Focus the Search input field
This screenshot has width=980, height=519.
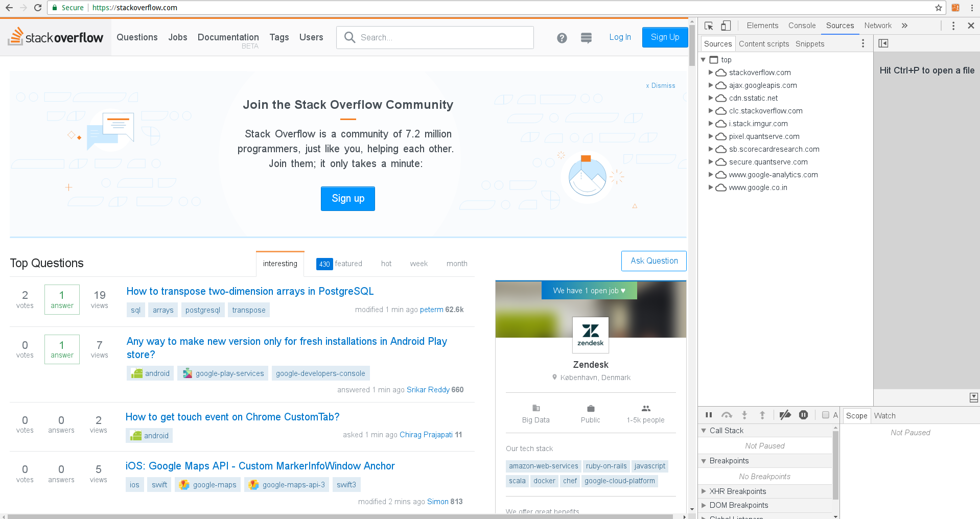(x=435, y=37)
